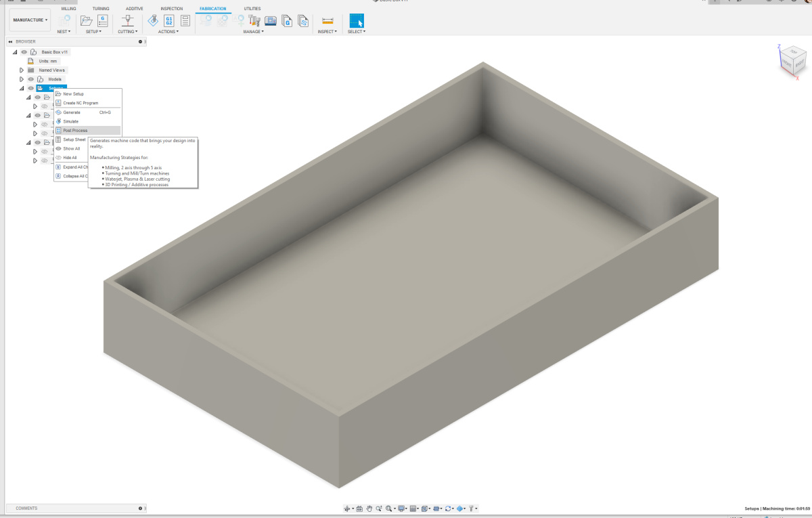
Task: Collapse the Setups tree node
Action: point(22,88)
